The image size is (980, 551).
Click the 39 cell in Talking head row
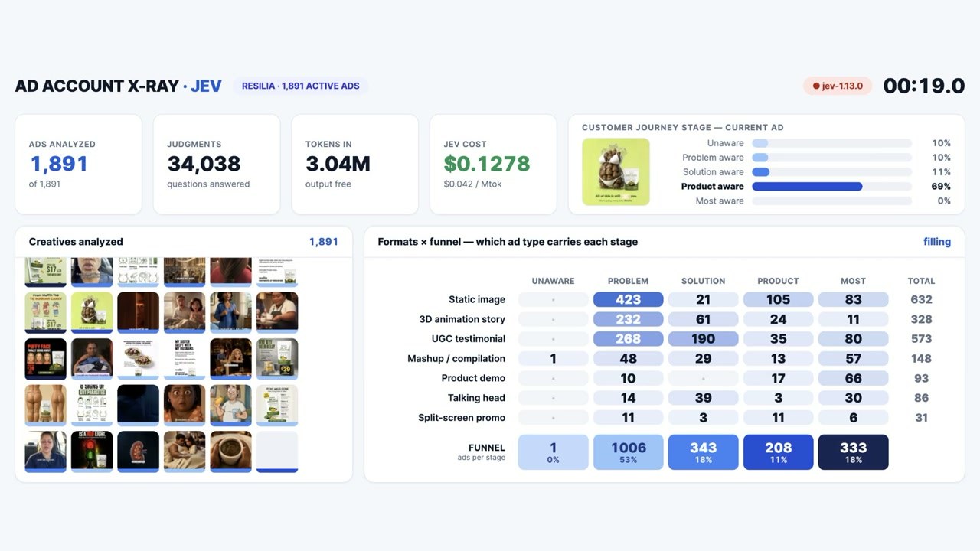pyautogui.click(x=703, y=398)
